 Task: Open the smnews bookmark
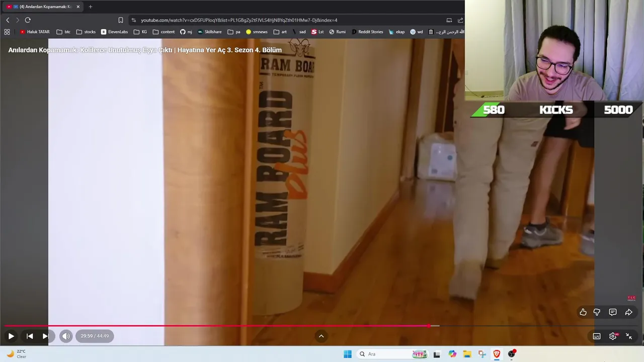coord(257,32)
